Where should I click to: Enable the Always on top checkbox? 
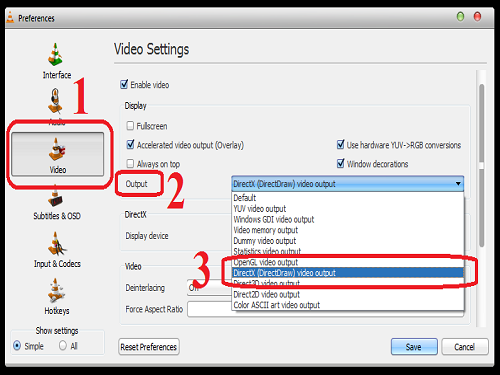[130, 163]
